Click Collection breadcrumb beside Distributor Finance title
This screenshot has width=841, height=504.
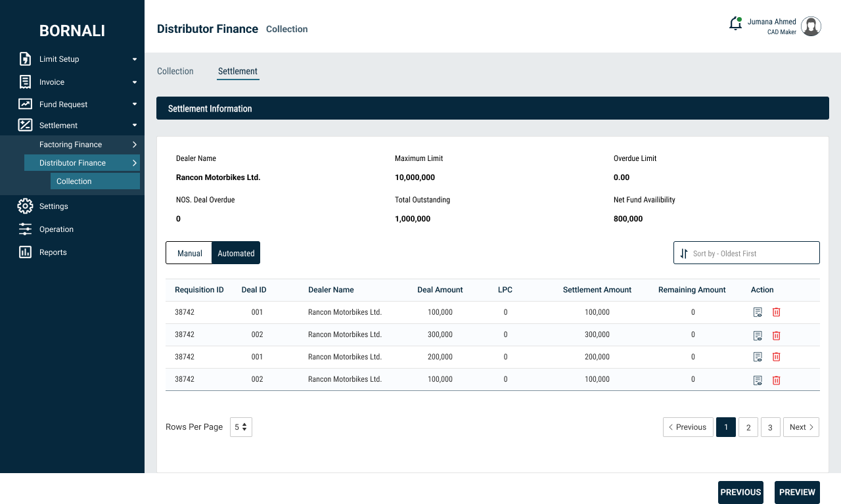(x=287, y=29)
